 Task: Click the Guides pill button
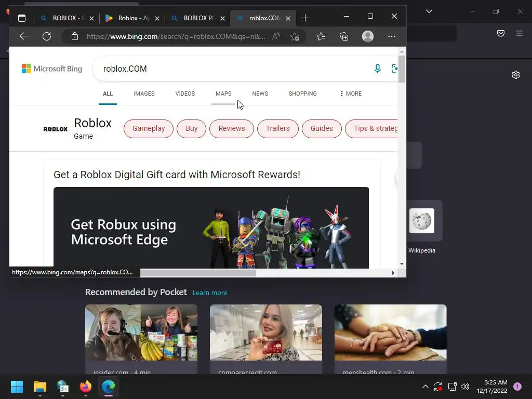322,129
